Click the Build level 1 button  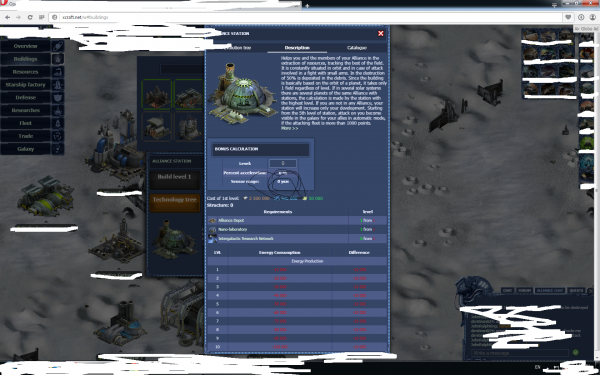[x=174, y=178]
